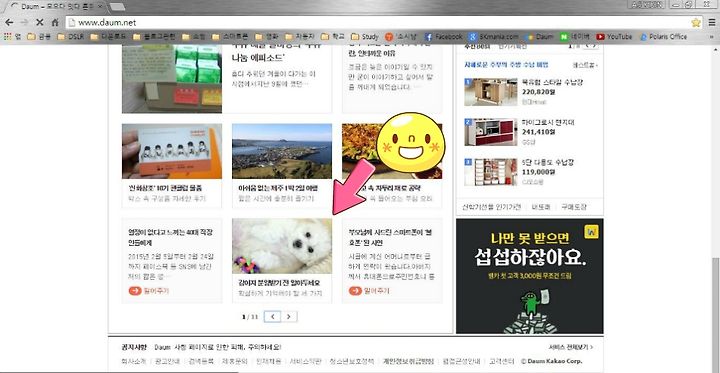Open the BKmania.com bookmark
The width and height of the screenshot is (720, 373).
tap(494, 37)
